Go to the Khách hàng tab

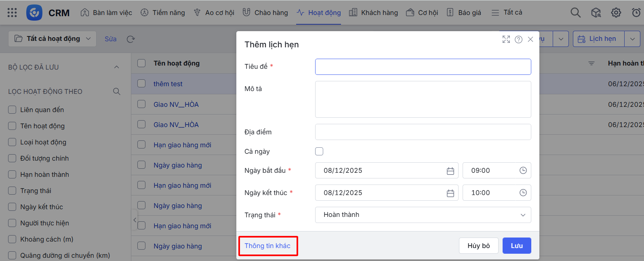(373, 13)
